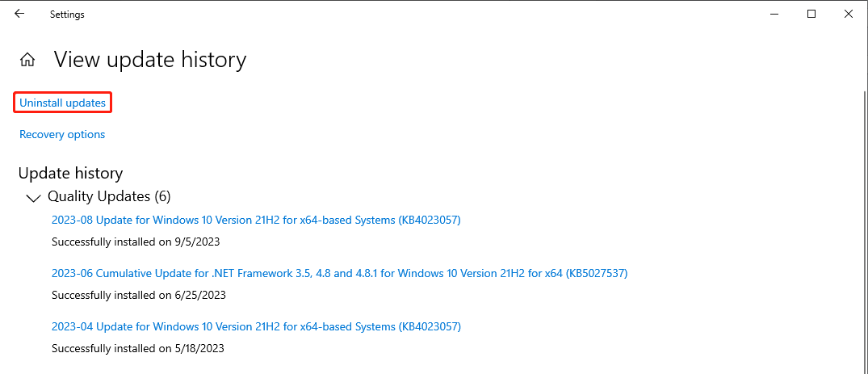868x374 pixels.
Task: Click the empty title bar area beside Settings
Action: tap(404, 14)
